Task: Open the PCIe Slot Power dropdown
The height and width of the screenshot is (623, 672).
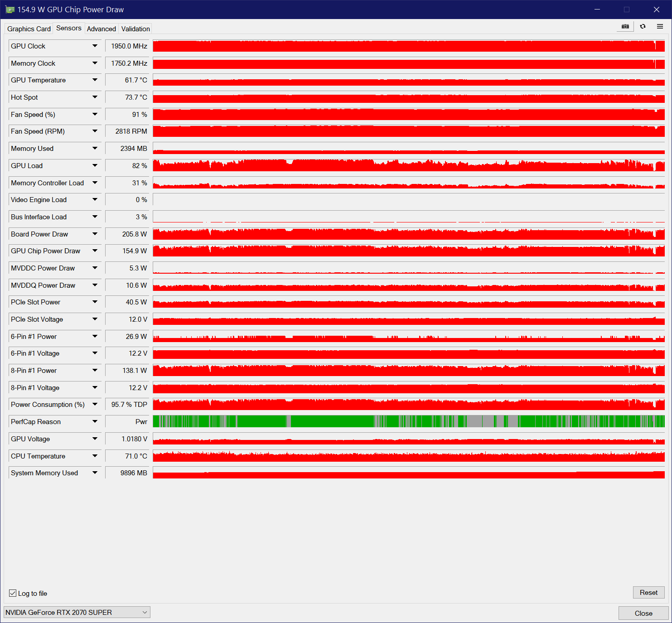Action: (95, 302)
